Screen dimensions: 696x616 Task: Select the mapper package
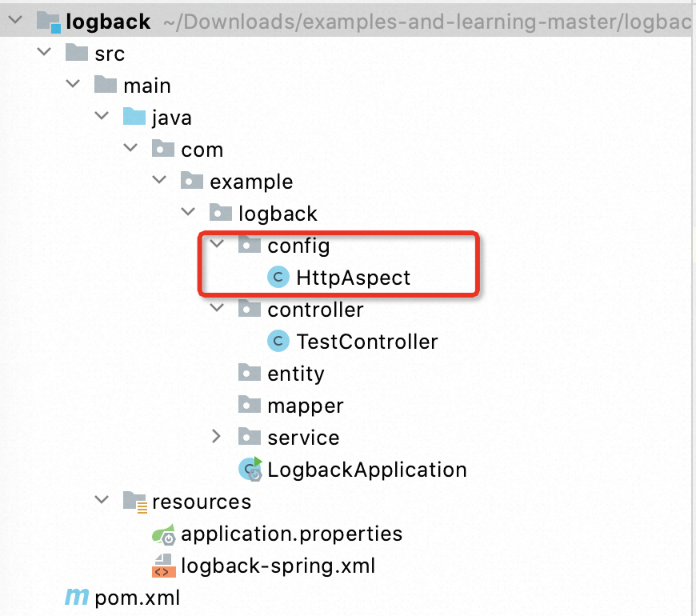[305, 406]
